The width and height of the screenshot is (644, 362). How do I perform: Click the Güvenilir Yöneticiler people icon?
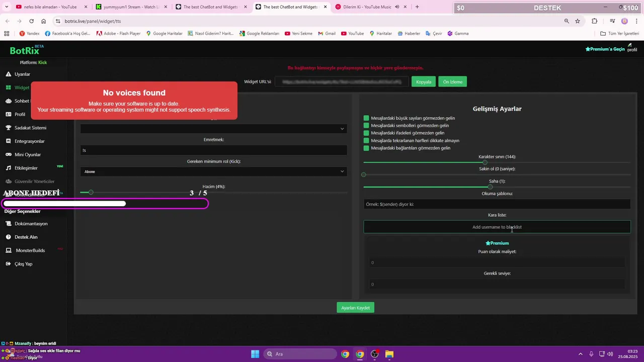click(x=8, y=182)
